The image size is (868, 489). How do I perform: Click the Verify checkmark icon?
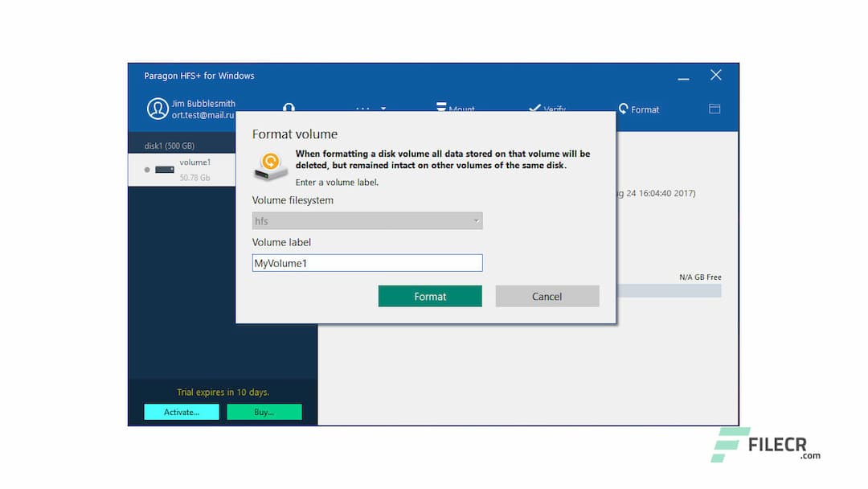534,107
